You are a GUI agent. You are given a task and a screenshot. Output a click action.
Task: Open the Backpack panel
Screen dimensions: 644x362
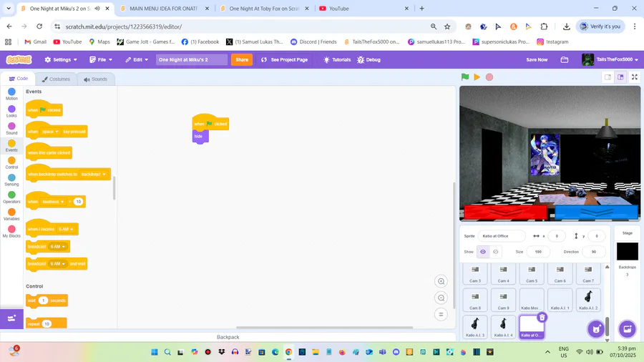coord(228,337)
